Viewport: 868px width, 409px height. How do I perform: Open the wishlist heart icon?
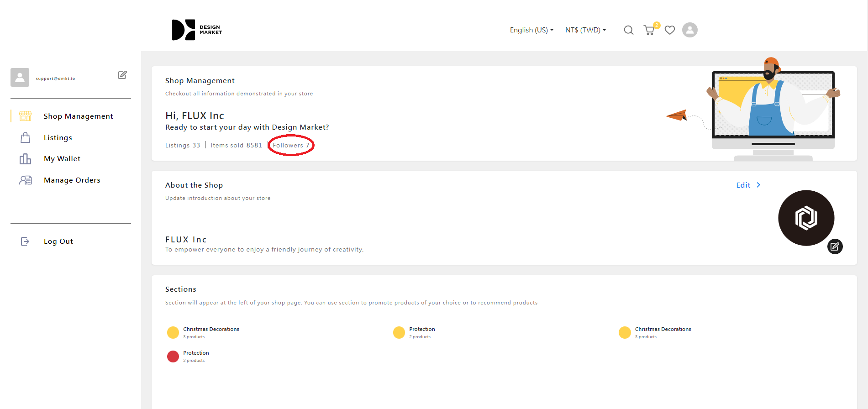(x=669, y=30)
